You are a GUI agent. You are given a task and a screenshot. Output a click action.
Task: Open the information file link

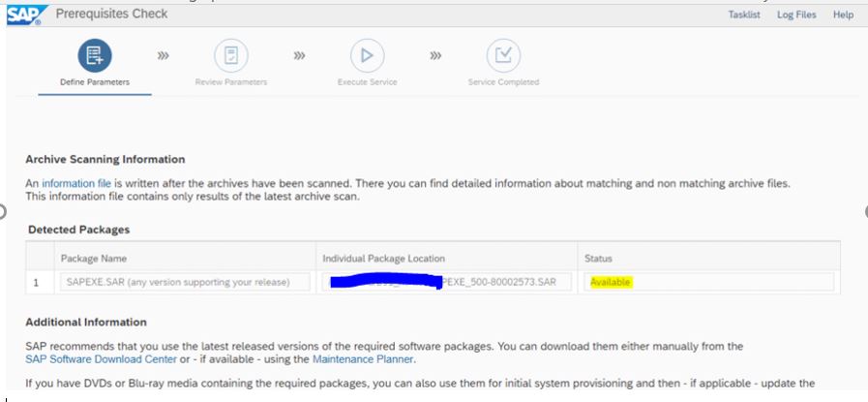pyautogui.click(x=76, y=183)
